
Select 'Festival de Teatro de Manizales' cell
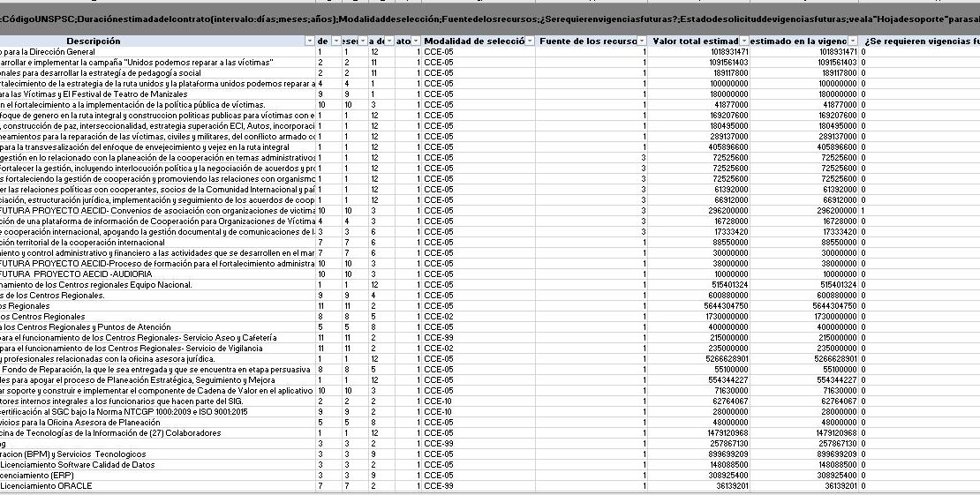pyautogui.click(x=157, y=94)
